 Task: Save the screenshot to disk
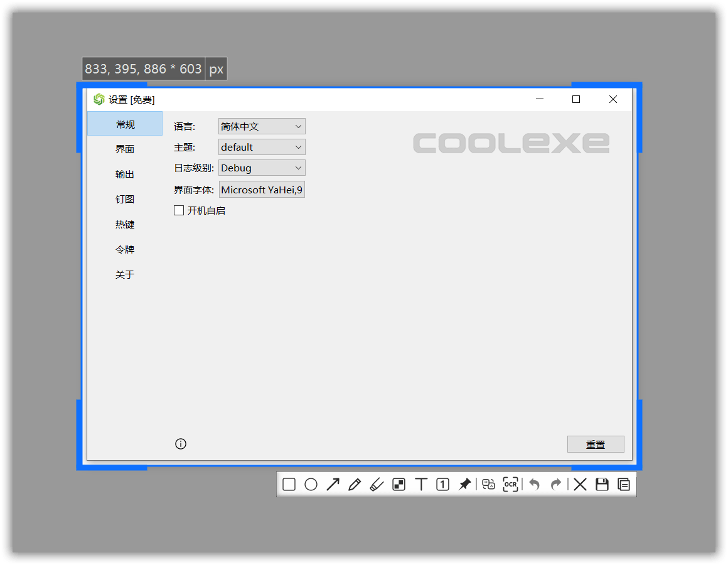[x=601, y=484]
